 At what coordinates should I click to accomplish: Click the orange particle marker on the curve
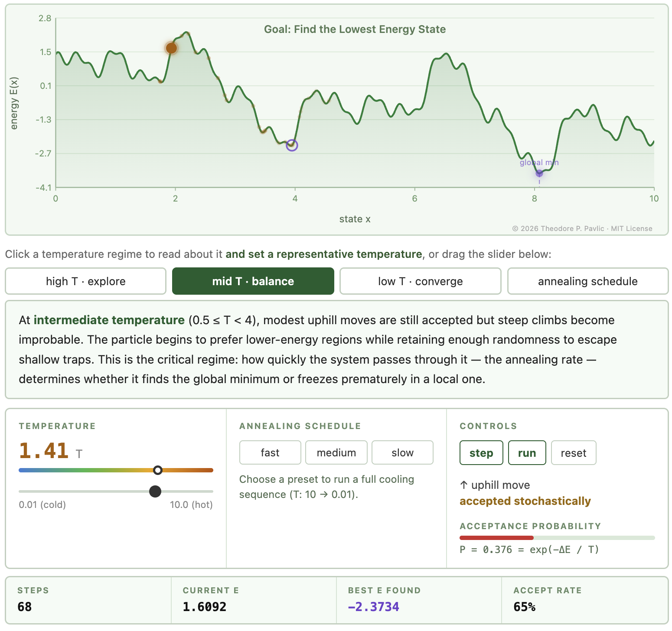click(x=171, y=48)
